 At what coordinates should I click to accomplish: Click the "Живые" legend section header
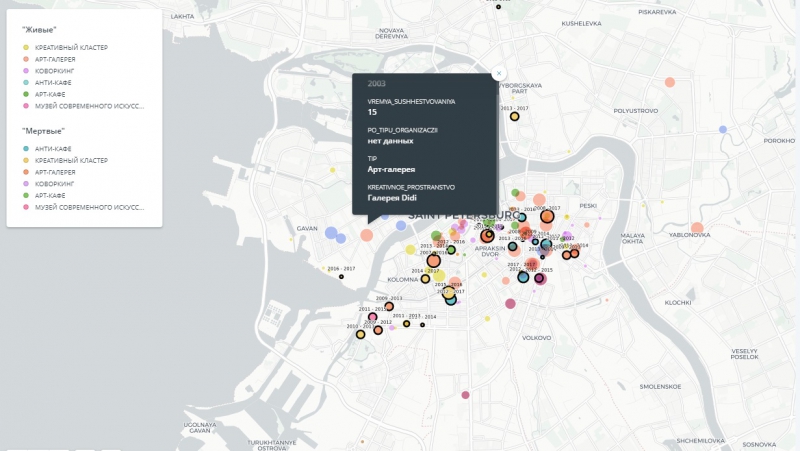[39, 29]
